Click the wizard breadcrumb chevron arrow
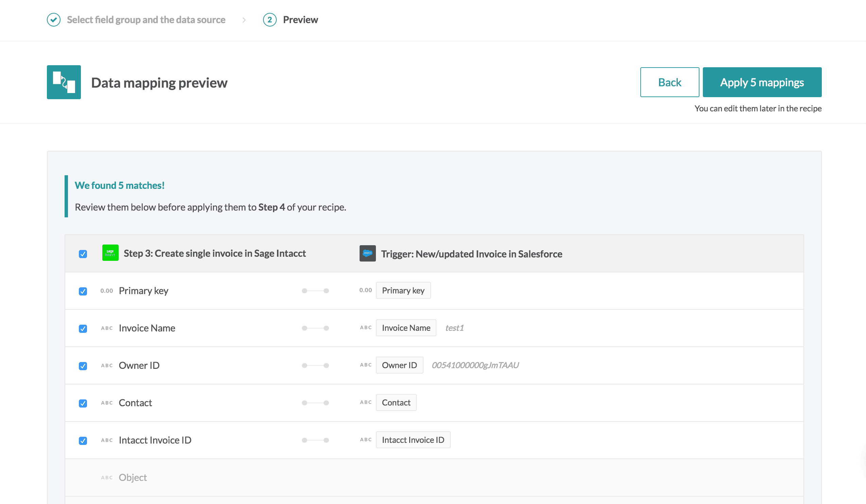The height and width of the screenshot is (504, 866). 244,20
